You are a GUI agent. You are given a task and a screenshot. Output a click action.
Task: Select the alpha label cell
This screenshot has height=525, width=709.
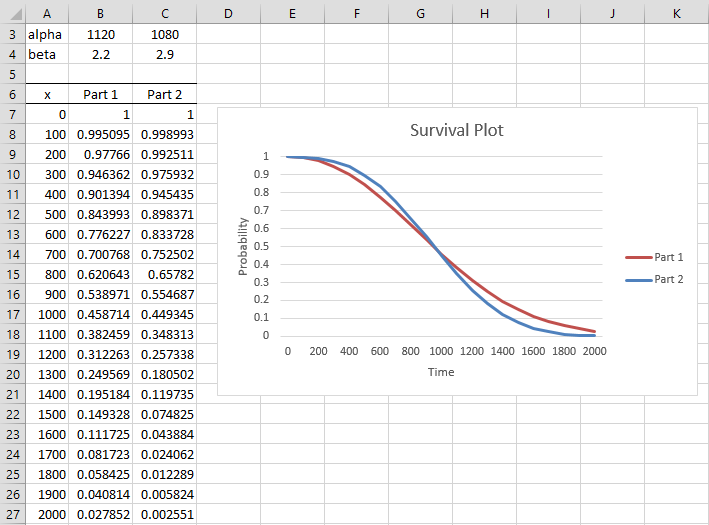point(45,34)
